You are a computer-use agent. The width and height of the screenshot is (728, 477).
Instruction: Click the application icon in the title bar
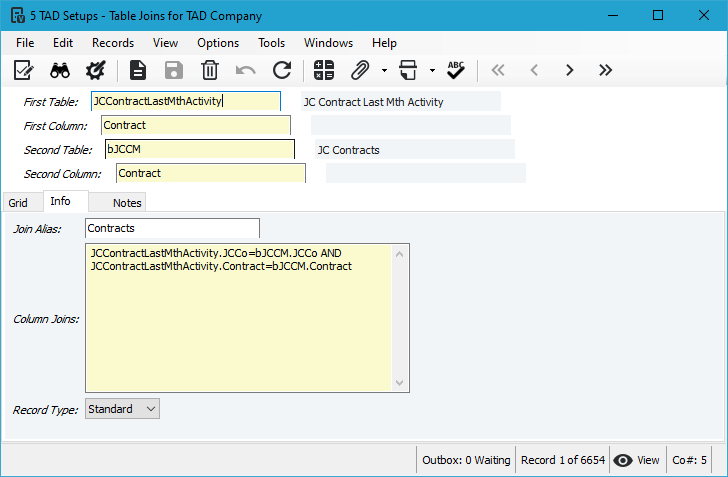[x=18, y=15]
